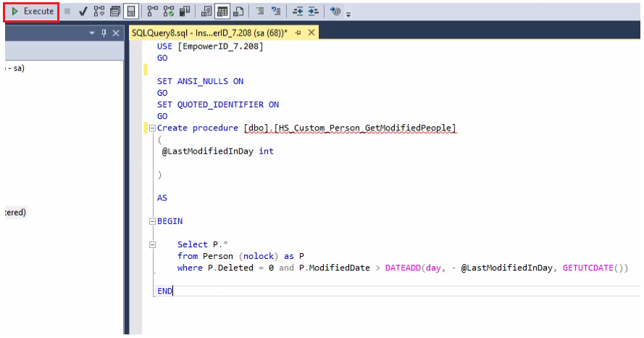Screen dimensions: 644x338
Task: Click the SET QUOTED_IDENTIFIER ON line
Action: click(217, 105)
